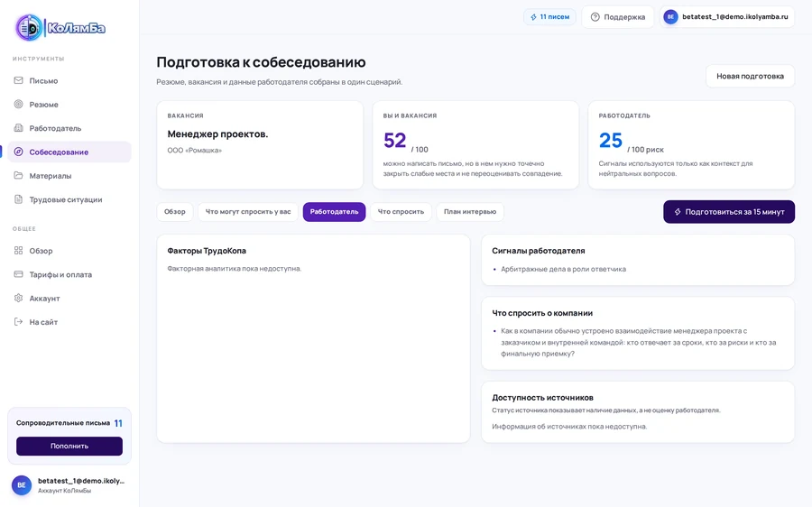
Task: Click the building icon beside Работодатель
Action: (19, 128)
